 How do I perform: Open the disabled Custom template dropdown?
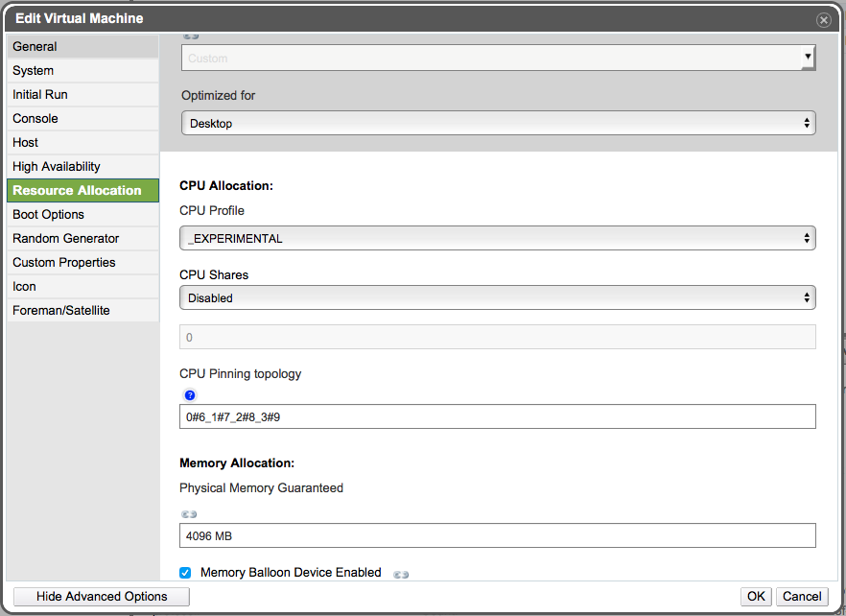point(498,58)
